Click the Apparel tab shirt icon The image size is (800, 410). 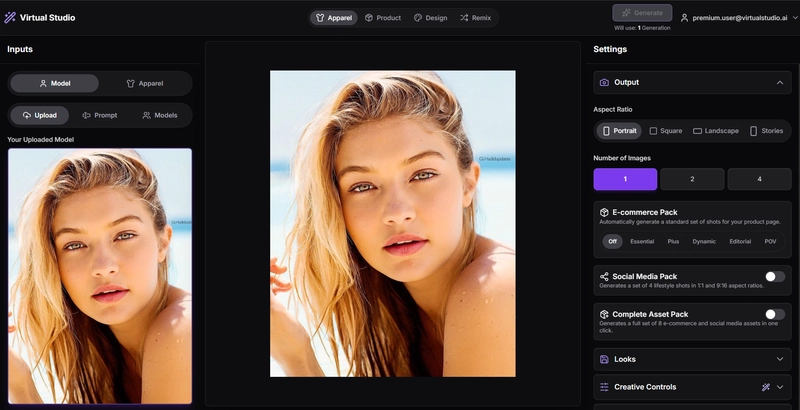[x=320, y=18]
